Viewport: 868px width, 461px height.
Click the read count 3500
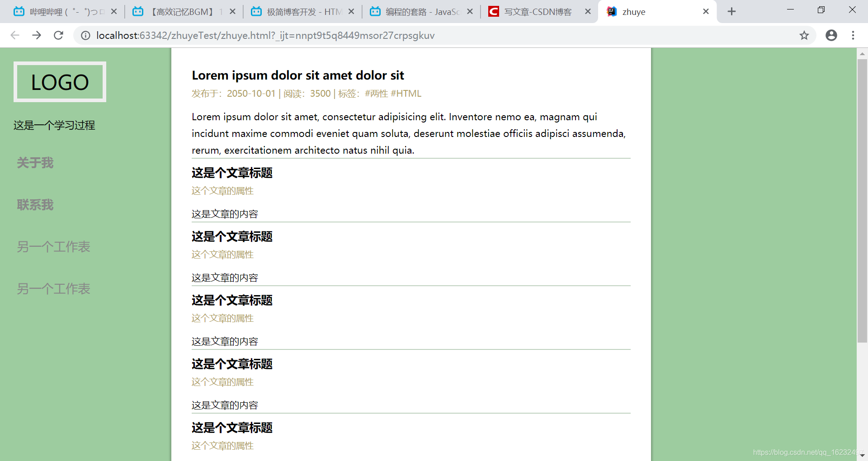[x=321, y=94]
